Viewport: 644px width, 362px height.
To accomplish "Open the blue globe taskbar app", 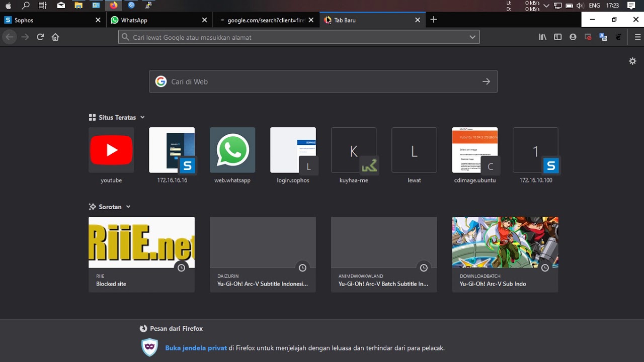I will (x=131, y=6).
